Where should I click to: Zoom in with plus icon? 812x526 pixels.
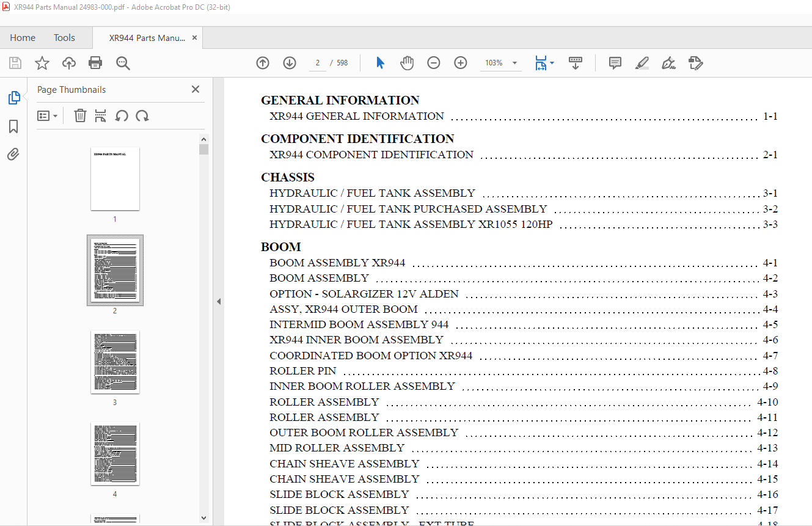[x=461, y=63]
